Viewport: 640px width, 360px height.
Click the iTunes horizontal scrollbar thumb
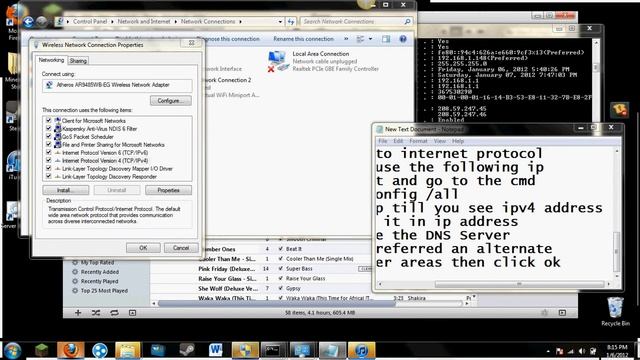[276, 303]
